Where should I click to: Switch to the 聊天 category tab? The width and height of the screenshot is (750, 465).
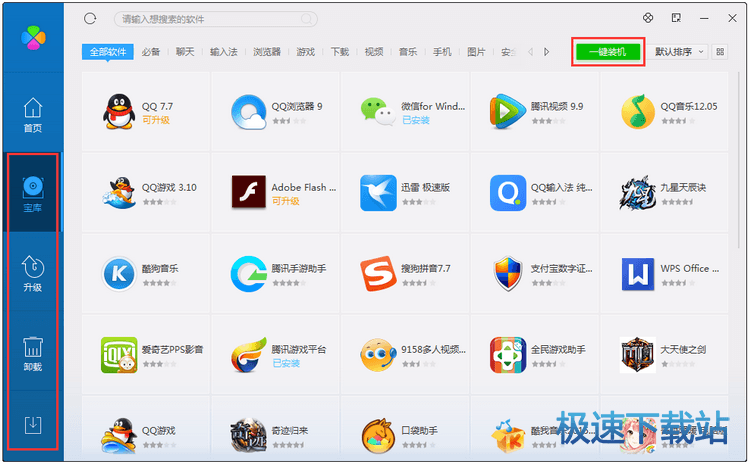tap(185, 52)
